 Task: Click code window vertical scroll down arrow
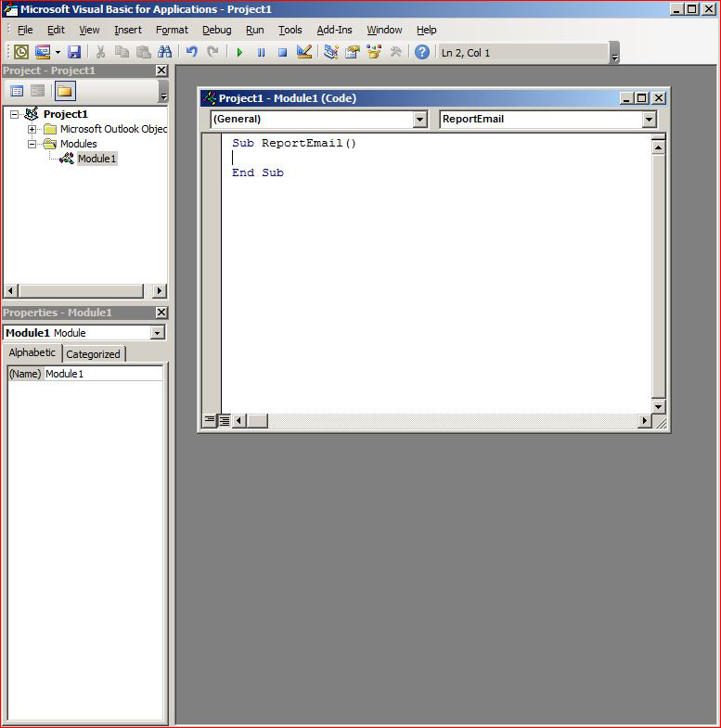coord(658,407)
